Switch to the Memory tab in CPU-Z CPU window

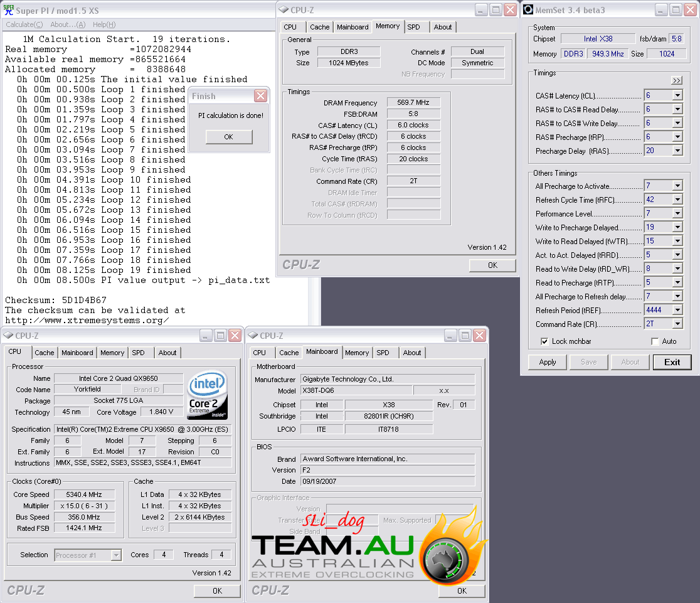(112, 353)
